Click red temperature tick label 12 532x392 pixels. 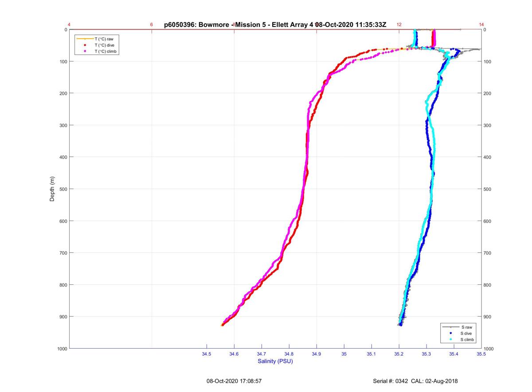click(x=399, y=25)
